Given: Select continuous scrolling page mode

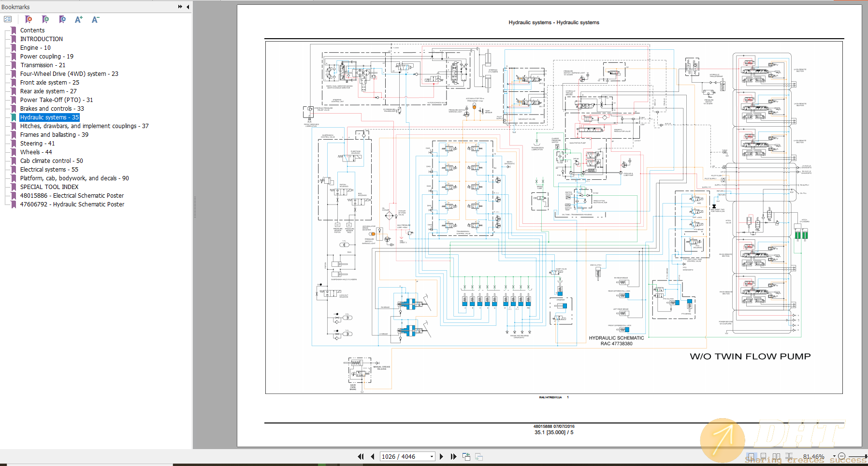Looking at the screenshot, I should pyautogui.click(x=764, y=456).
